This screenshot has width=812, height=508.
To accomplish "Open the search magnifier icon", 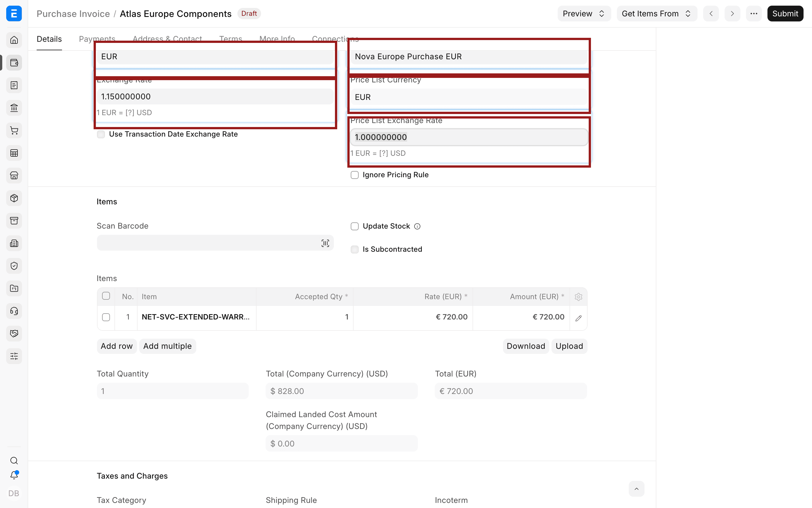I will click(14, 460).
